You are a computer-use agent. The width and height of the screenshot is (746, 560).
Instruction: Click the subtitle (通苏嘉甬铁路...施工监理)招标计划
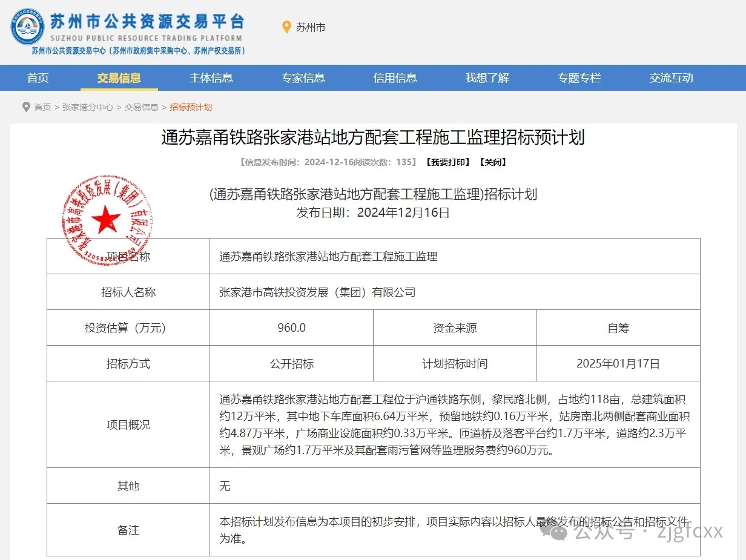tap(373, 194)
